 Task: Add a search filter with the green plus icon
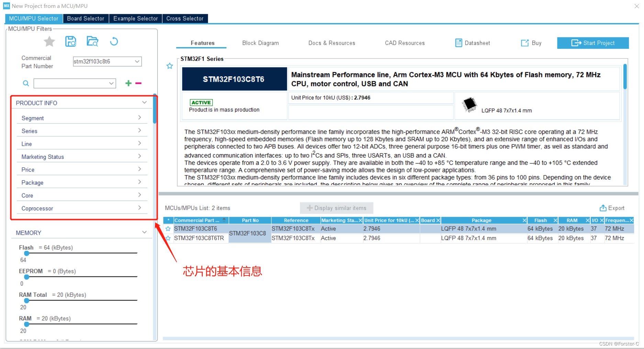coord(128,83)
